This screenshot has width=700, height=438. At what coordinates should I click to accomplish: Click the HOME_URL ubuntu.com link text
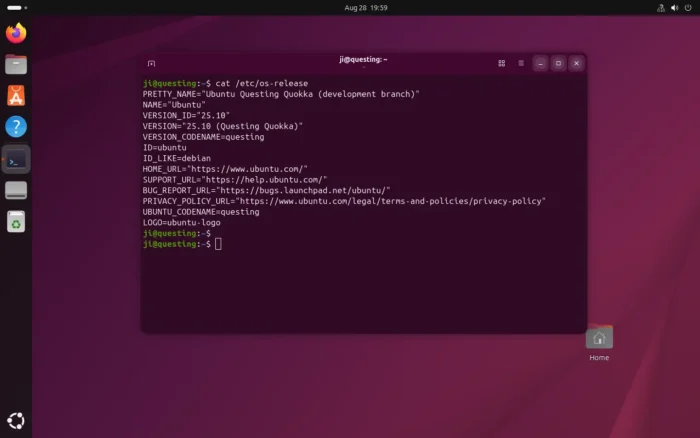tap(247, 169)
